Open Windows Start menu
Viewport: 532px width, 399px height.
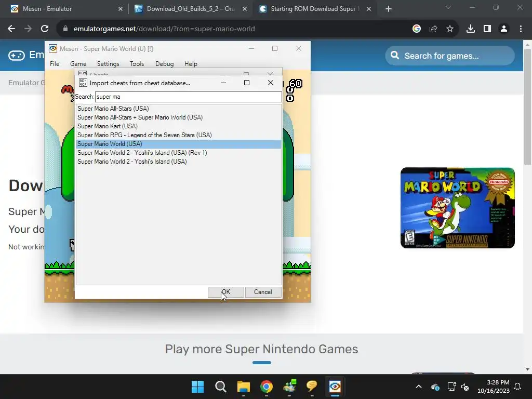pos(198,387)
